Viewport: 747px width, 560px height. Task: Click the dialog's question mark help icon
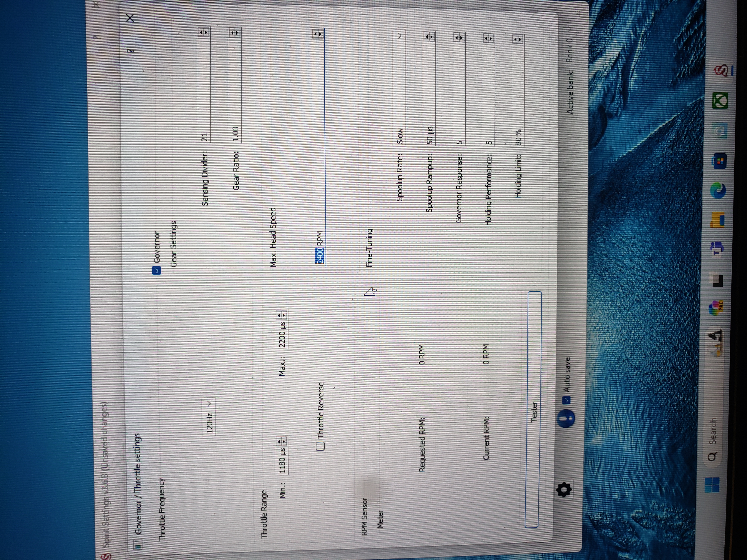point(130,51)
